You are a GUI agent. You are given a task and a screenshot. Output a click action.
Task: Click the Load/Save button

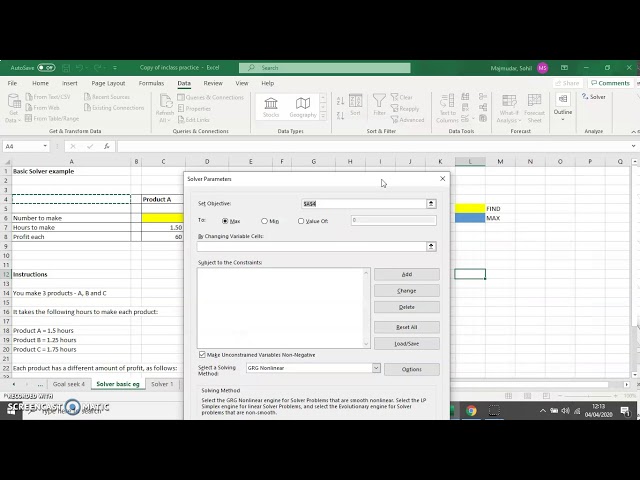coord(407,344)
